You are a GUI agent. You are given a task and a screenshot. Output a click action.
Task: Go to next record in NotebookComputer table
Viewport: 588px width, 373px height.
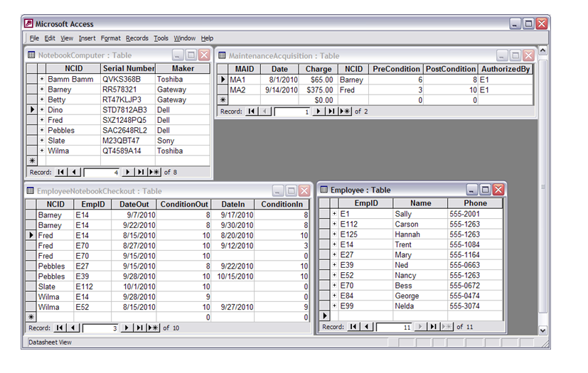(127, 172)
